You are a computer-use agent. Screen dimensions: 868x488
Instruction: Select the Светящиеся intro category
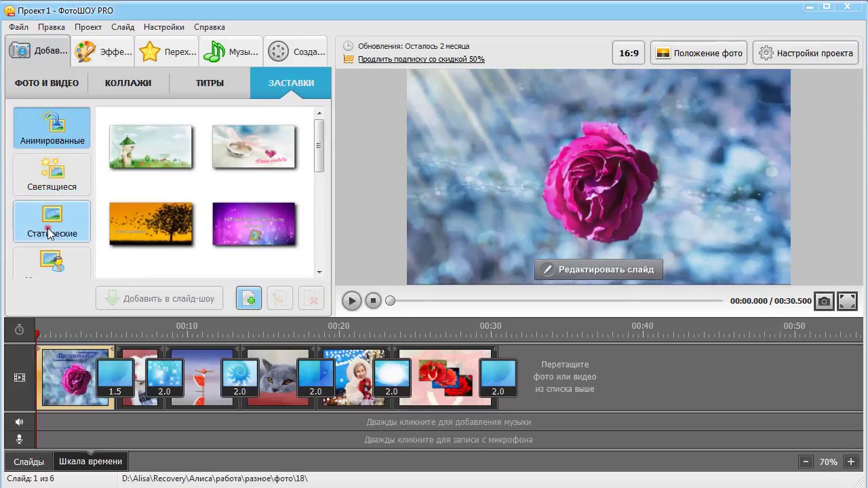coord(52,174)
